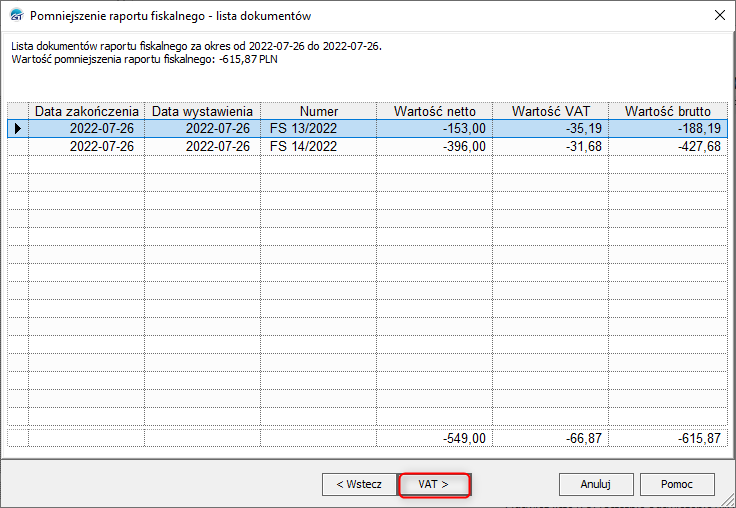Click issue date cell of FS 14/2022 row
Screen dimensions: 736x508
[x=202, y=146]
